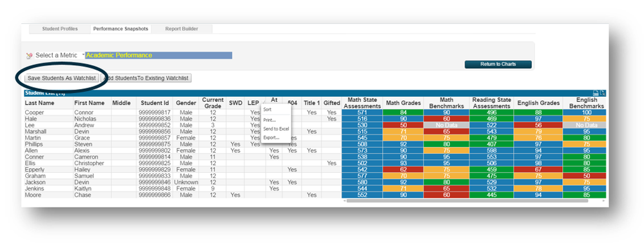644x245 pixels.
Task: Click the eraser icon beside Select a Metric
Action: (29, 55)
